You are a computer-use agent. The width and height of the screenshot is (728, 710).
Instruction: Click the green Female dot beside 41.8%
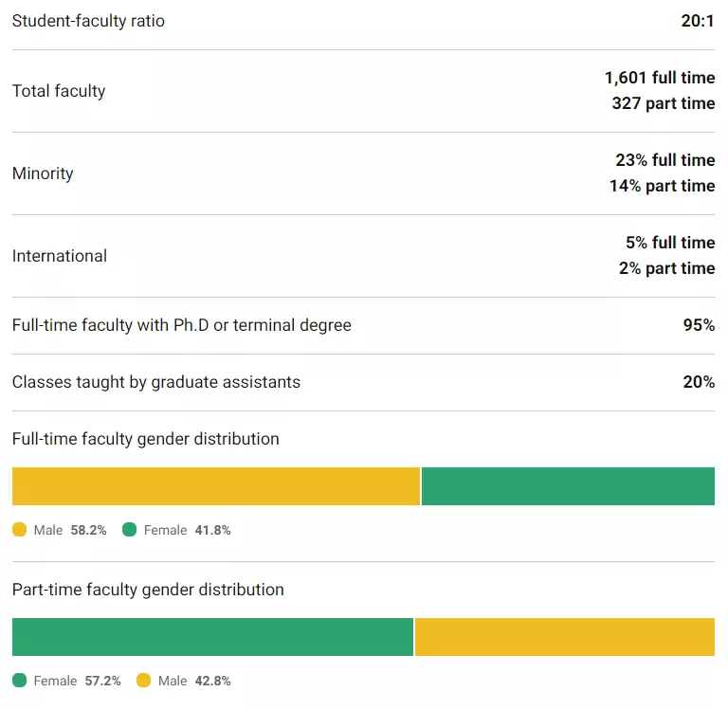(130, 530)
